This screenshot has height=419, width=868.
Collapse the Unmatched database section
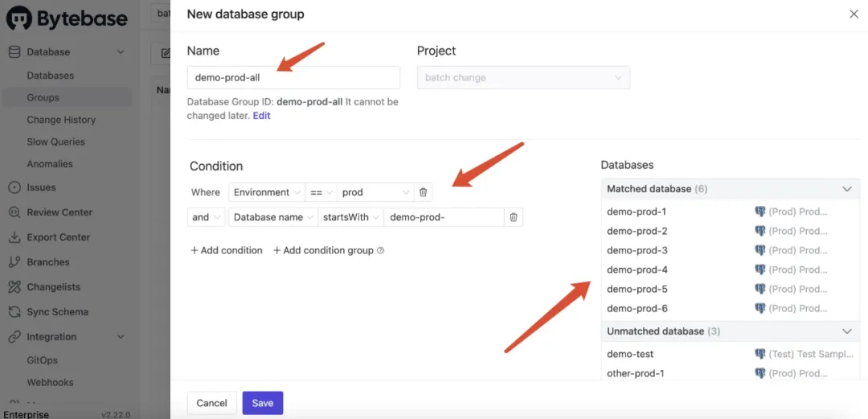[x=846, y=331]
